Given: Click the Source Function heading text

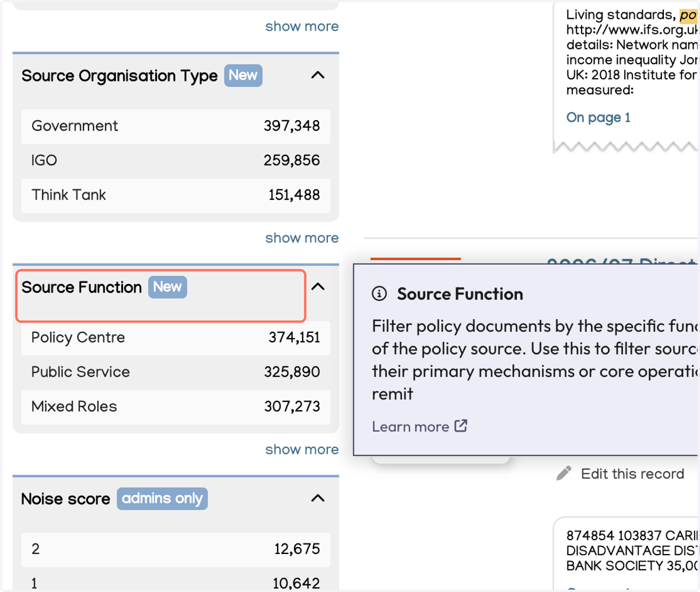Looking at the screenshot, I should pyautogui.click(x=82, y=288).
